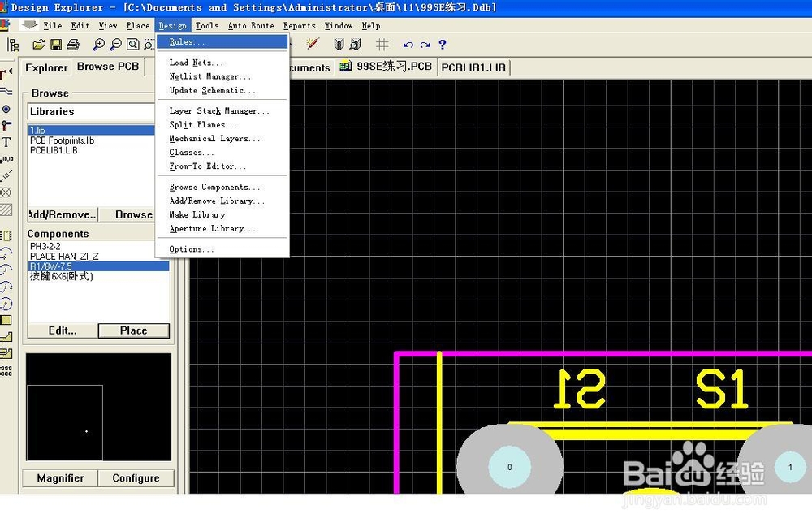Select the place component tool

[x=6, y=235]
